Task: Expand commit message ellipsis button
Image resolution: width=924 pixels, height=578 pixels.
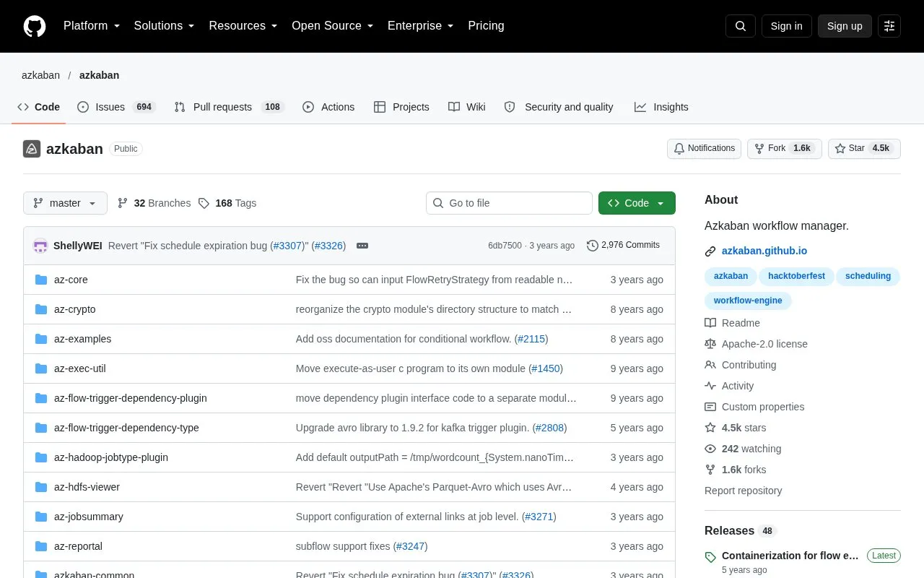Action: tap(362, 246)
